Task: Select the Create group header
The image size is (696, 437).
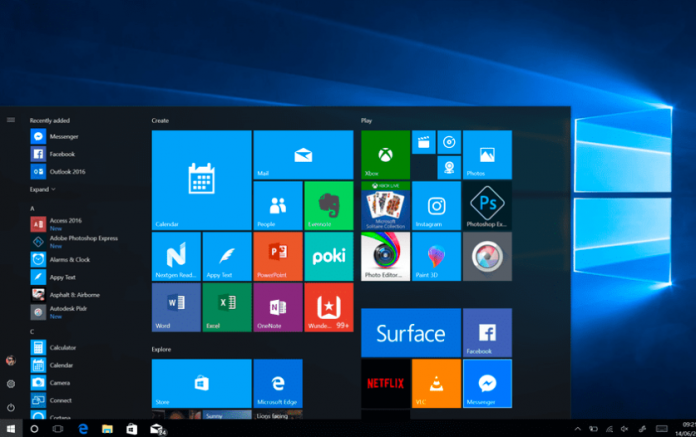Action: click(x=160, y=121)
